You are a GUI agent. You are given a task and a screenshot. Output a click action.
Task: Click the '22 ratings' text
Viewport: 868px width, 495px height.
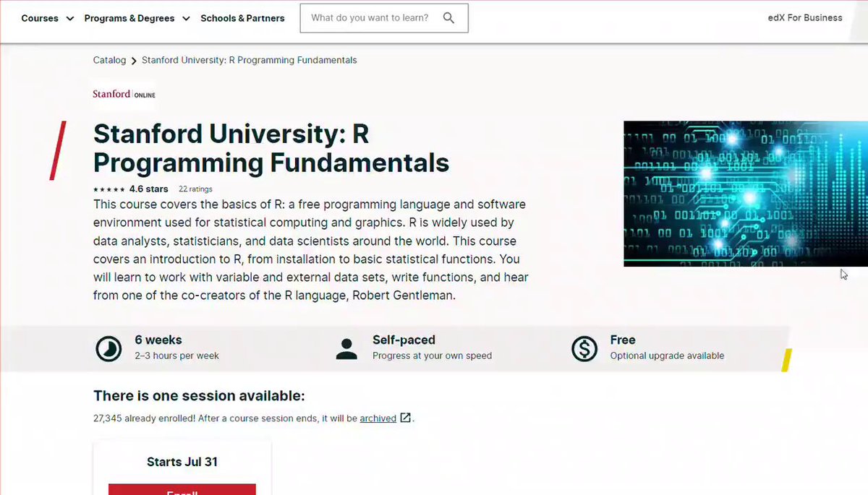click(x=195, y=189)
